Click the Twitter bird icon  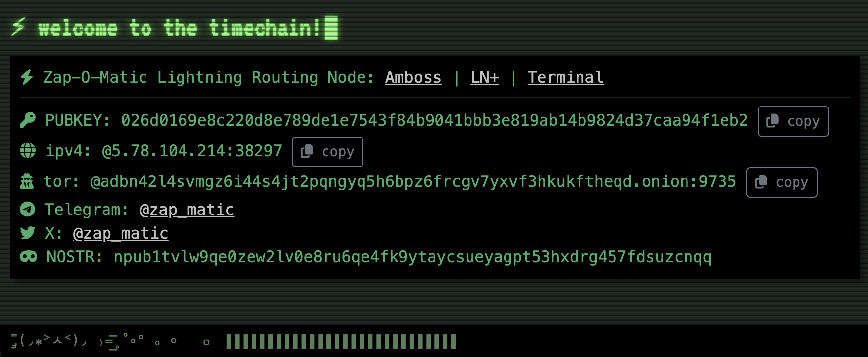(28, 233)
